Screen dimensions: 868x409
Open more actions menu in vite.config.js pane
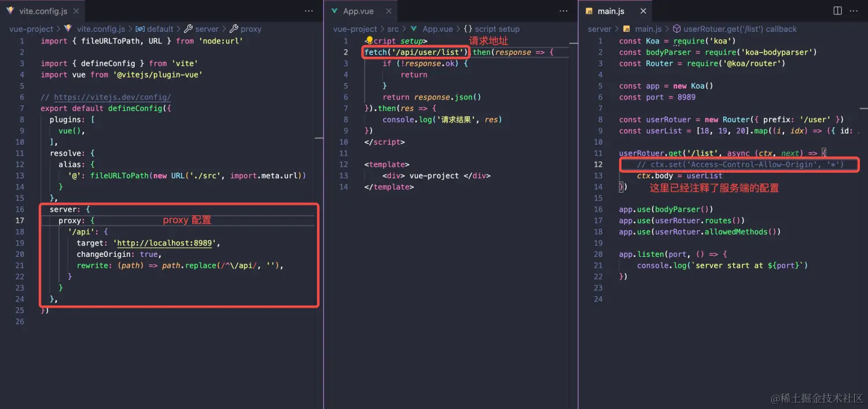click(x=310, y=11)
